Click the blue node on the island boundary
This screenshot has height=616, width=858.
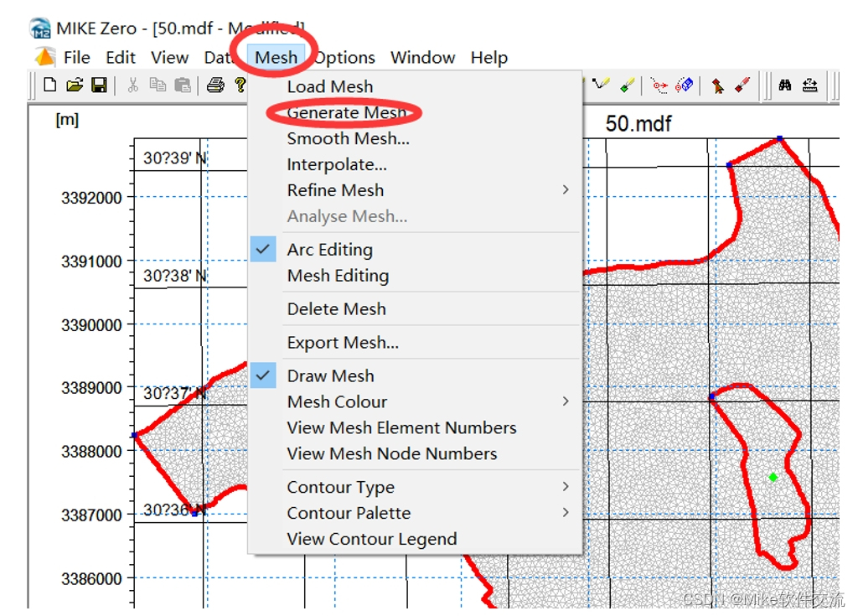pyautogui.click(x=712, y=396)
